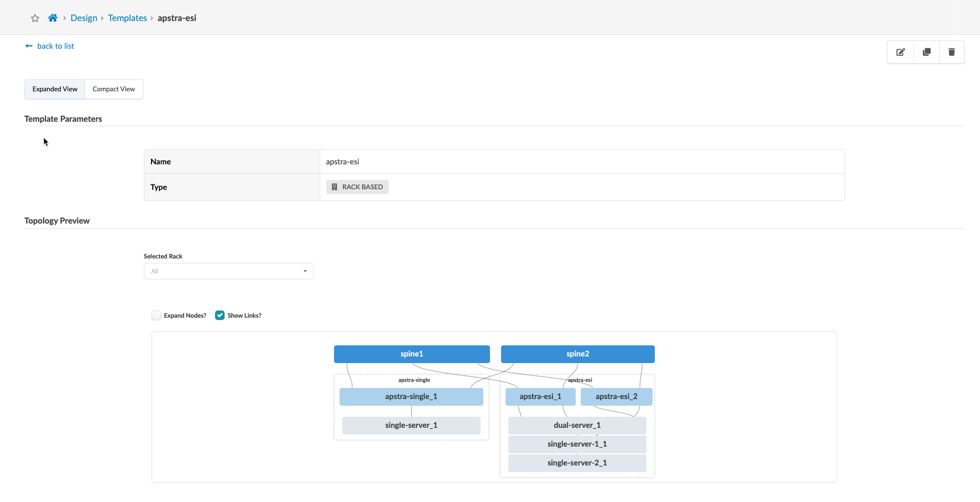Select the single-server-1_1 node
Viewport: 980px width, 502px height.
point(577,444)
